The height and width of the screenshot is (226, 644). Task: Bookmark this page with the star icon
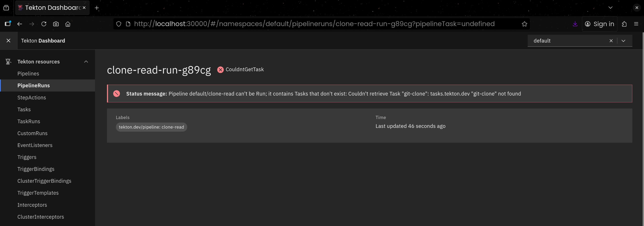(524, 24)
